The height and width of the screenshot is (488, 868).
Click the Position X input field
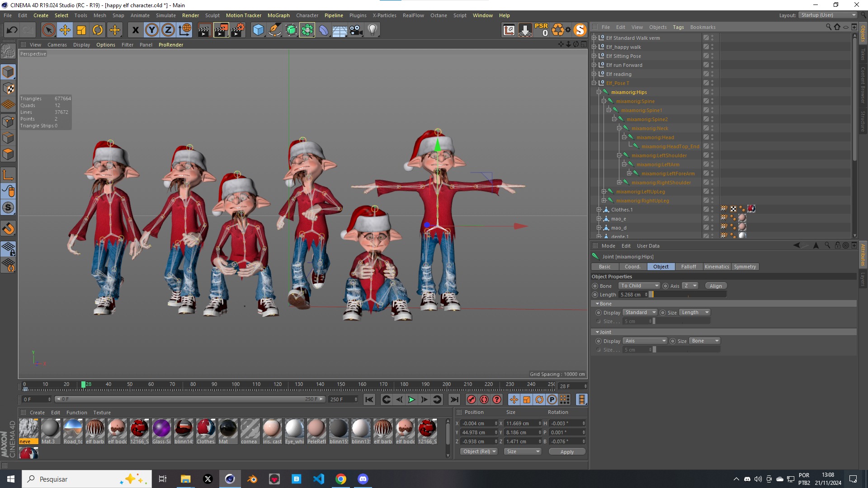tap(479, 423)
